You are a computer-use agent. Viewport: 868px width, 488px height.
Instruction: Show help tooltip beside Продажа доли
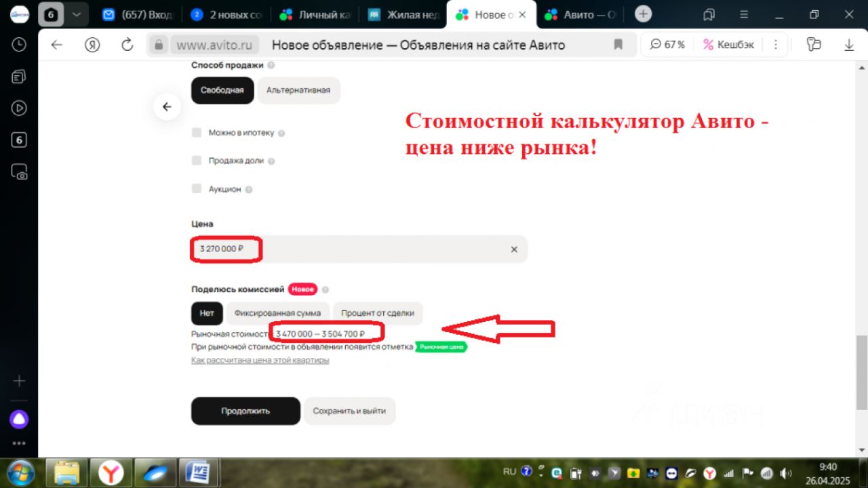(271, 161)
